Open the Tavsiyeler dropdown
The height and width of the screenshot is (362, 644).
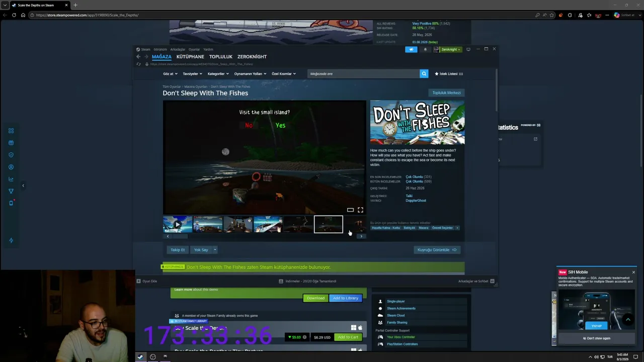click(192, 74)
